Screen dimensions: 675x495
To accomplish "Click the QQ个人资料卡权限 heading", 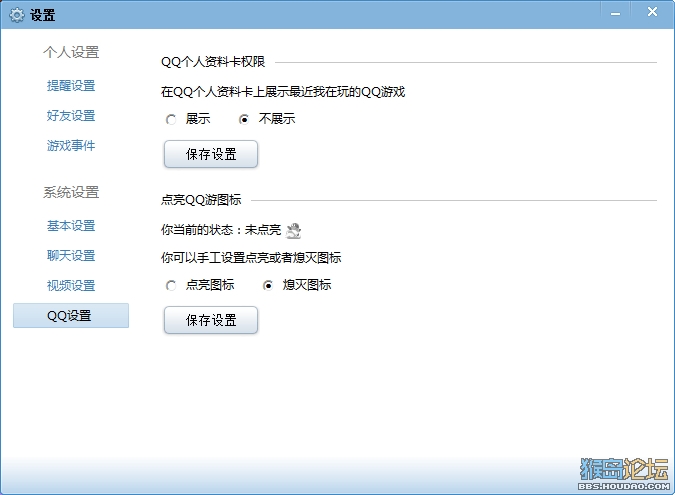I will 213,62.
